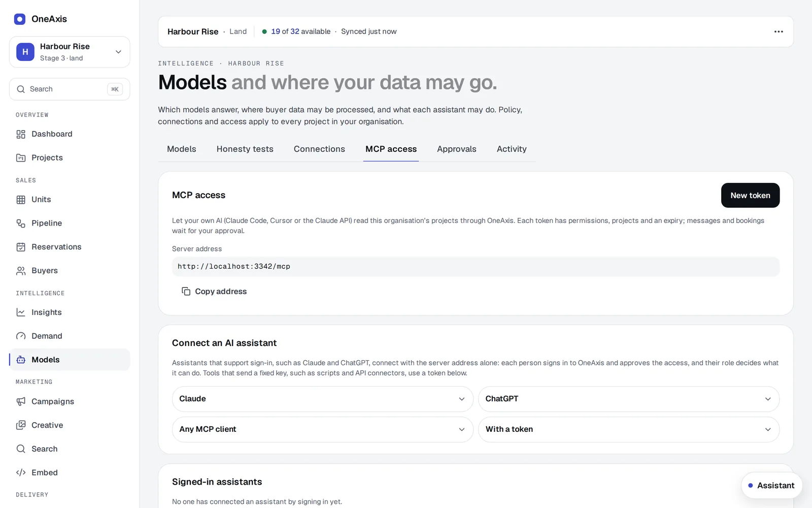Click the 'Synced just now' status
The image size is (812, 508).
[369, 31]
